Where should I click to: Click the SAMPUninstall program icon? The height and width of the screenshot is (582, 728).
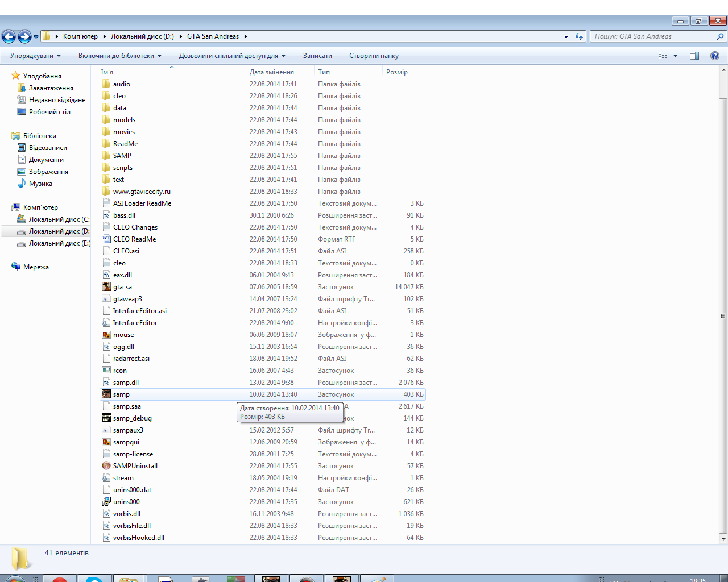coord(106,466)
